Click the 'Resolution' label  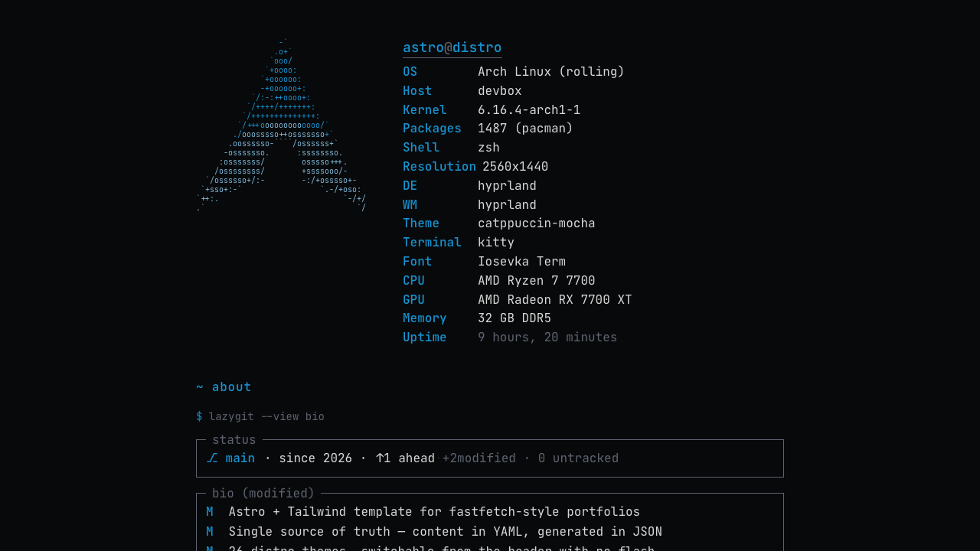[x=439, y=167]
